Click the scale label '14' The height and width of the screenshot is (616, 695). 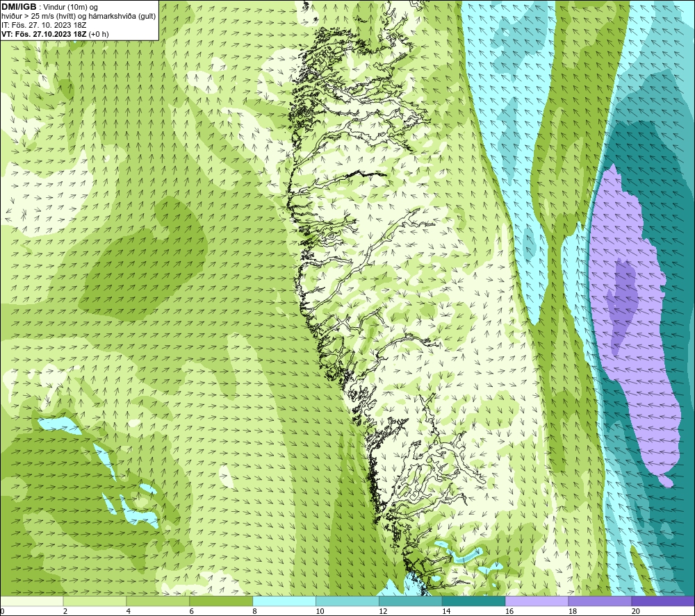(x=446, y=612)
